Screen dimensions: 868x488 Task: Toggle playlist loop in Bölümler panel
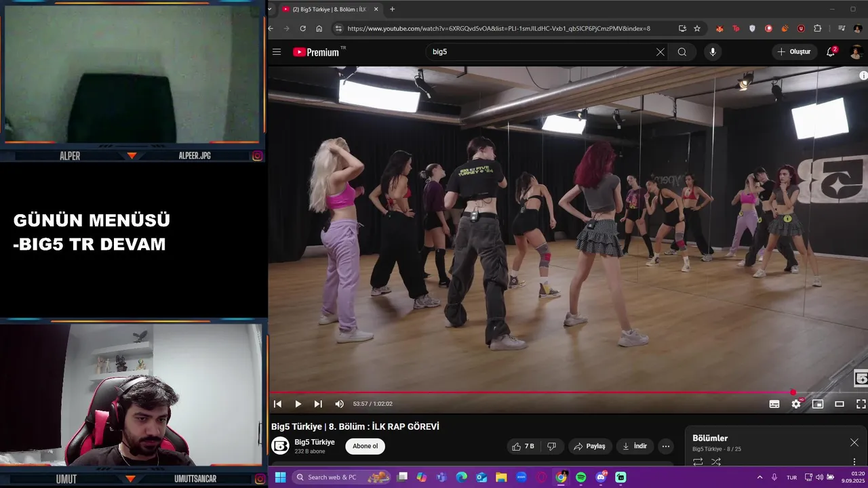pos(698,462)
